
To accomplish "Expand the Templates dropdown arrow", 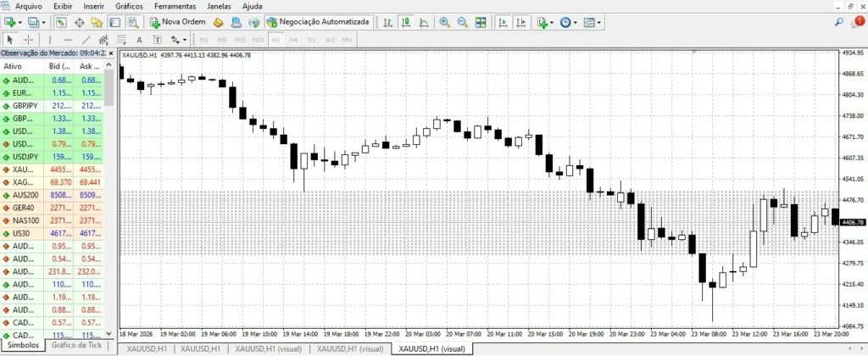I will [599, 23].
